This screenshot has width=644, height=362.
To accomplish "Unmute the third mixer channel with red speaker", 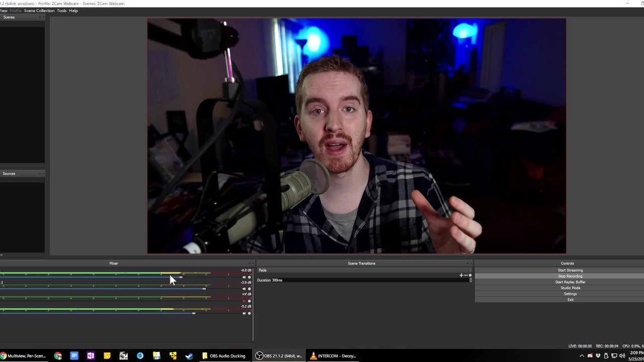I will (244, 301).
